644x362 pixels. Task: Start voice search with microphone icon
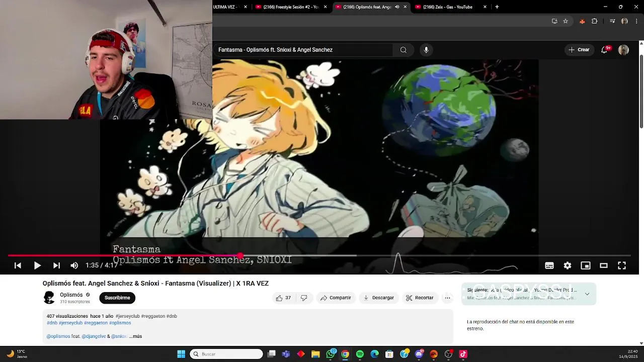[x=426, y=50]
